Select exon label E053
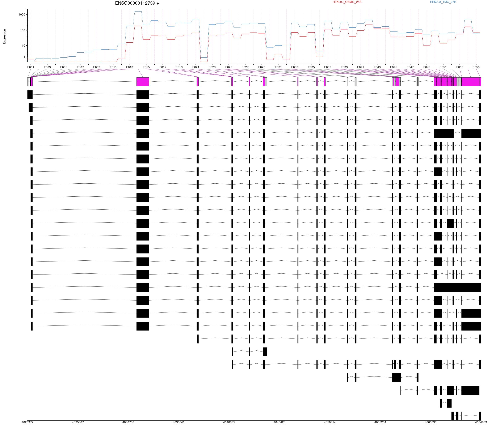This screenshot has height=426, width=504. (x=460, y=67)
